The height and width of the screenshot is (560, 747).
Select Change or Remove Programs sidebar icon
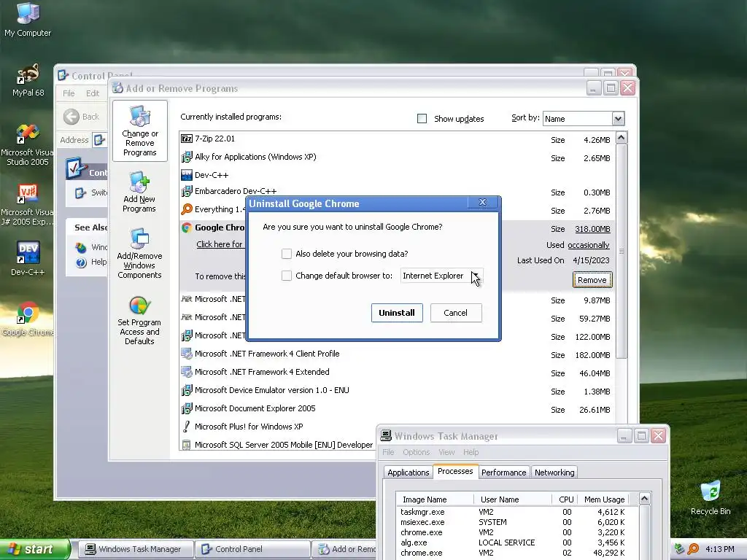click(139, 131)
